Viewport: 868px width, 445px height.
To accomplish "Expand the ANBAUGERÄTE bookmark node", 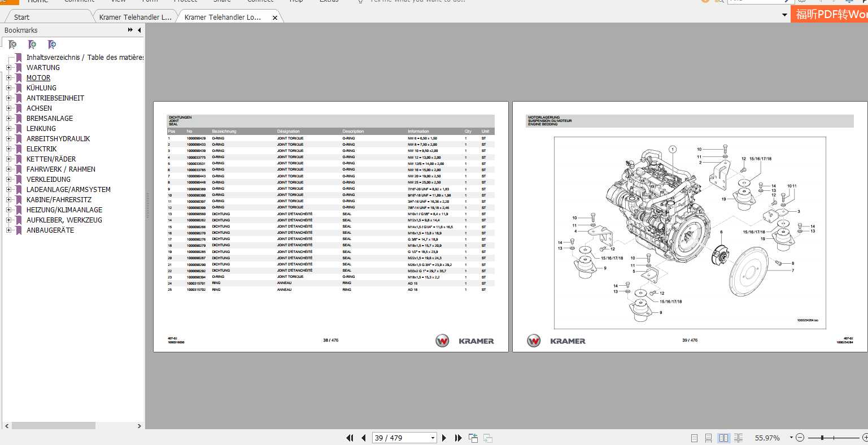I will pyautogui.click(x=8, y=230).
